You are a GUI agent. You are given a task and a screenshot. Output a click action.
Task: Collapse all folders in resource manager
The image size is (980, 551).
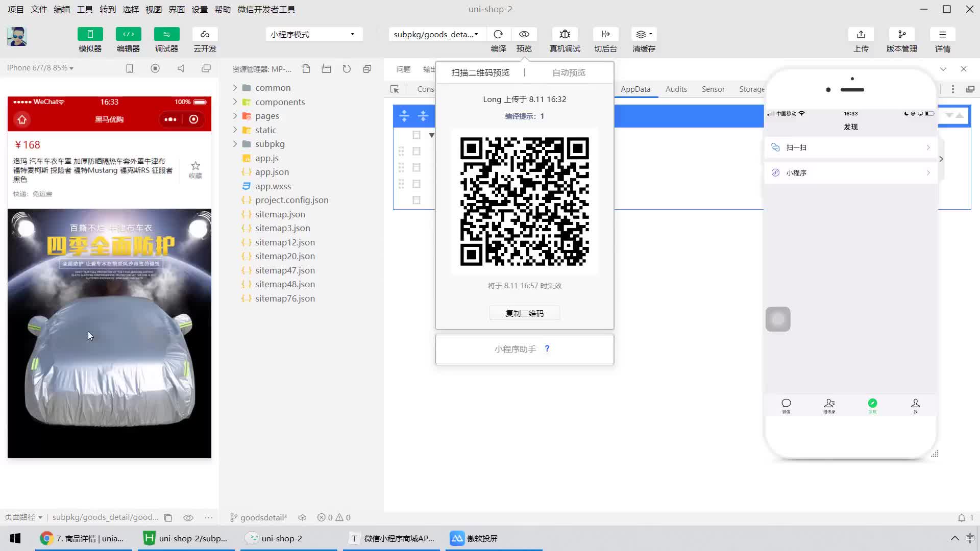tap(367, 69)
